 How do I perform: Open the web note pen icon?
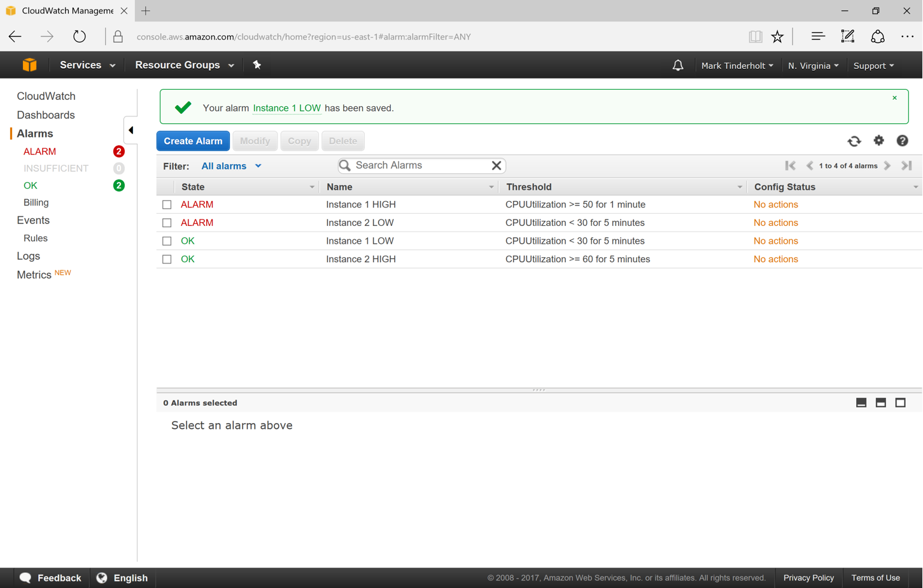tap(848, 36)
